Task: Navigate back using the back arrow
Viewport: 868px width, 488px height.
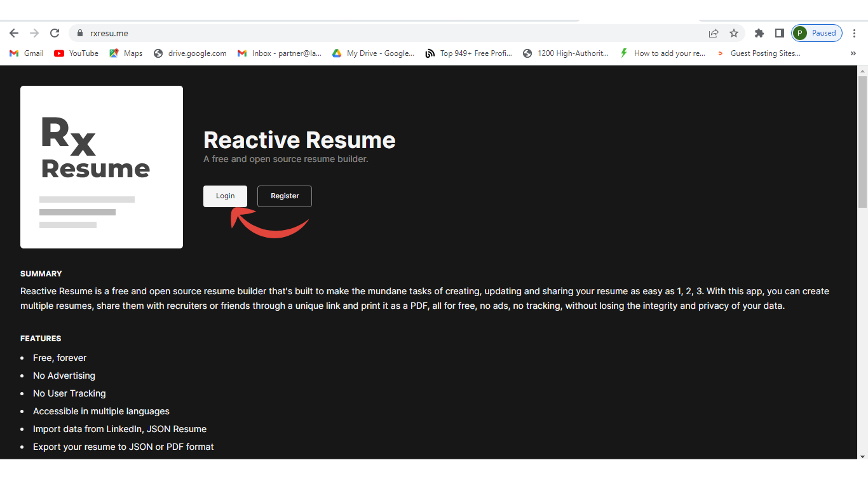Action: coord(13,32)
